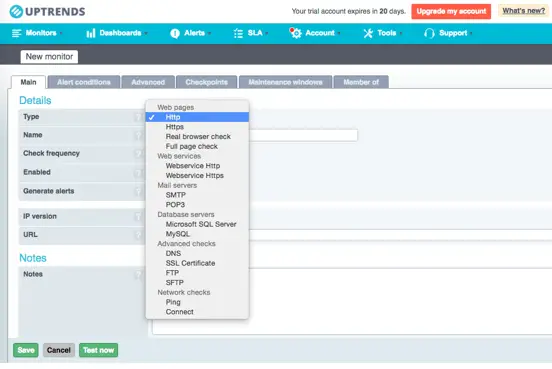Click into the Notes text area
The width and height of the screenshot is (552, 369).
352,301
